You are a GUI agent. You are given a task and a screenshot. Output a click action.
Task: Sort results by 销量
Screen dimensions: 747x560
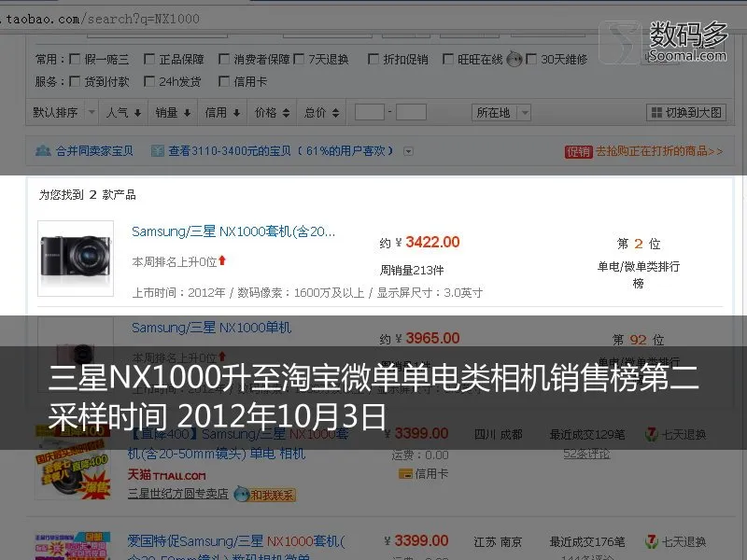[x=173, y=113]
